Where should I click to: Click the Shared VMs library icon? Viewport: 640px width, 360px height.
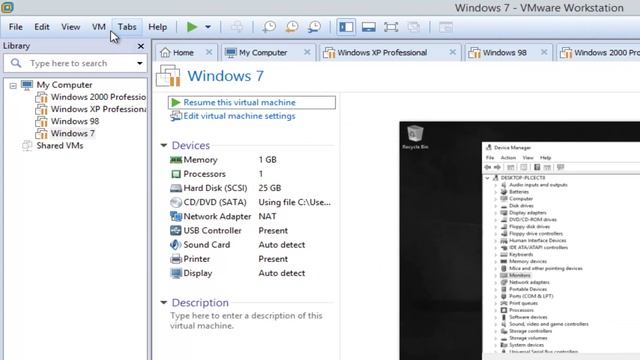27,145
